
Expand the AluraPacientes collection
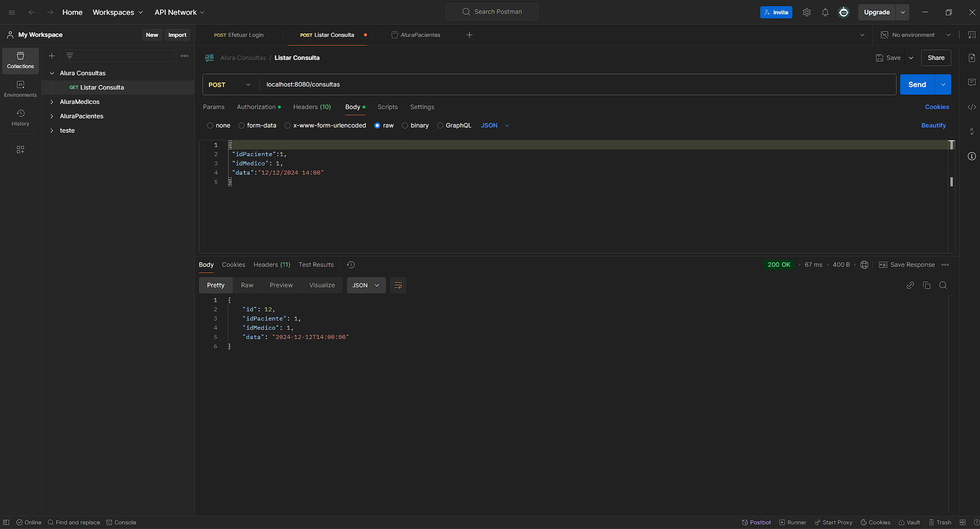point(52,116)
